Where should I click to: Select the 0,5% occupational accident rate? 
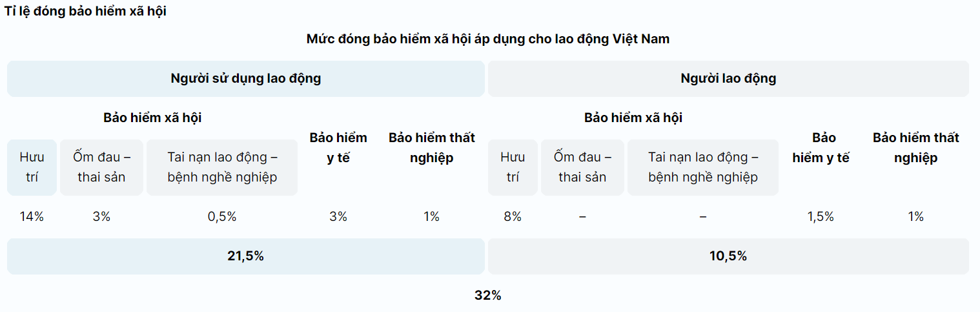coord(222,217)
